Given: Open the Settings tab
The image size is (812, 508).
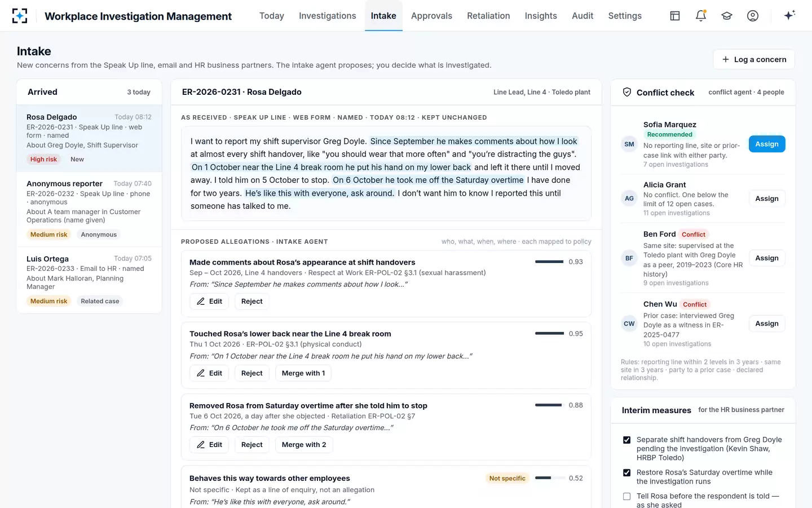Looking at the screenshot, I should coord(625,16).
